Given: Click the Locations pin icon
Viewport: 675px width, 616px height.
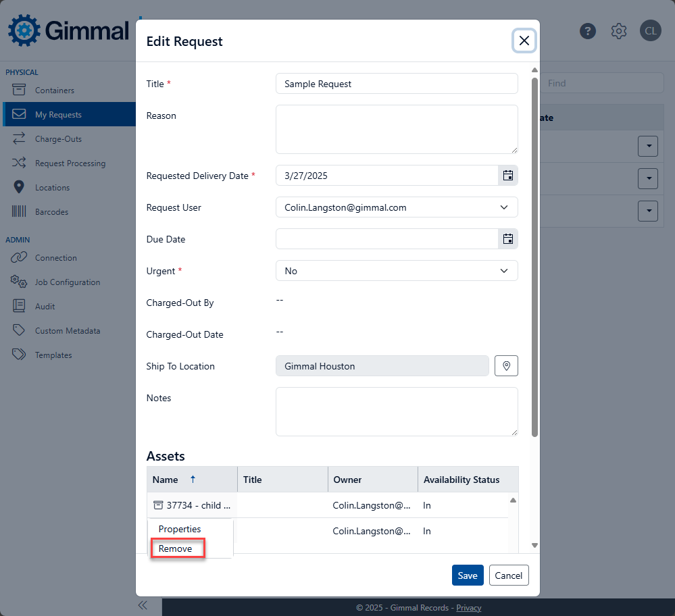Looking at the screenshot, I should click(x=18, y=187).
